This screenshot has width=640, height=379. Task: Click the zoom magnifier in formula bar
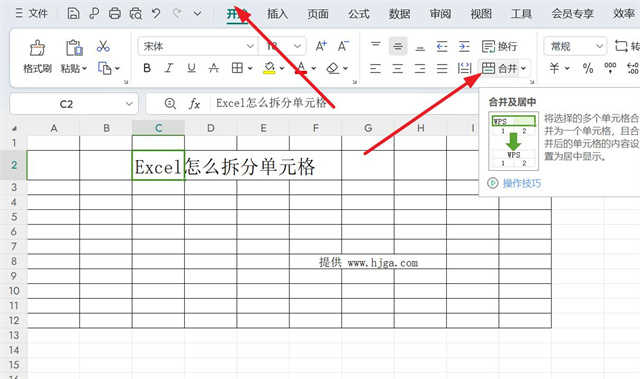coord(170,104)
